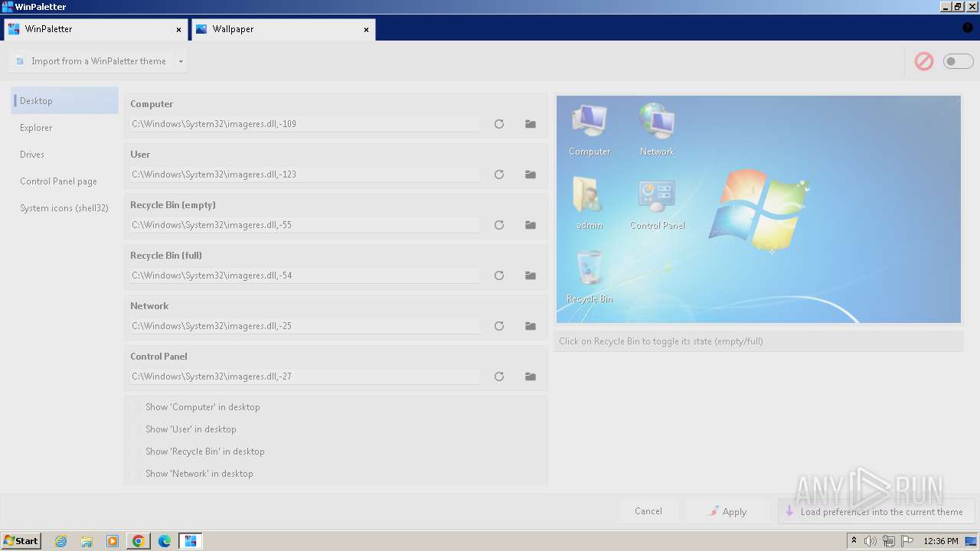Open the media player from the taskbar
Screen dimensions: 980x551
tap(113, 541)
